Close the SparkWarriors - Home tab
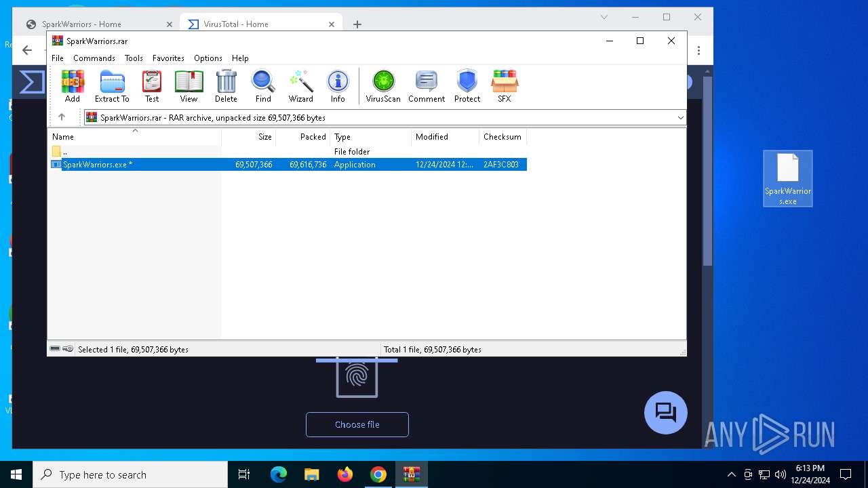 (x=170, y=24)
